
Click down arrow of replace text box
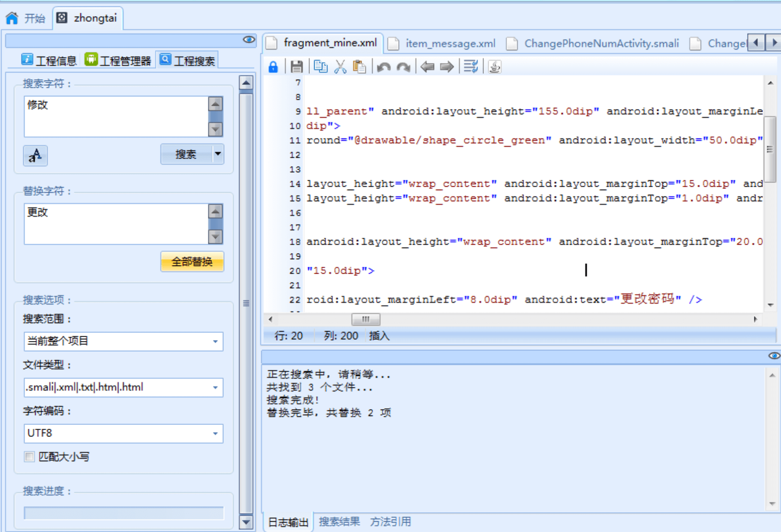pos(215,236)
